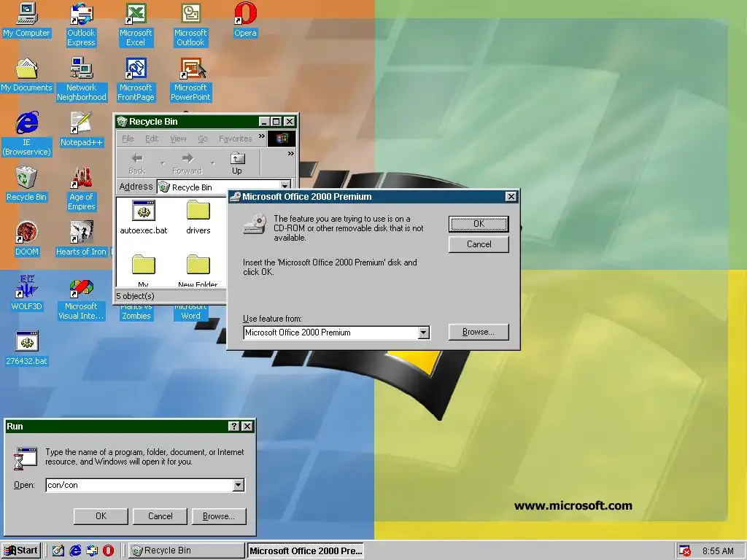Image resolution: width=747 pixels, height=560 pixels.
Task: Select the drivers folder in Recycle Bin
Action: click(x=198, y=218)
